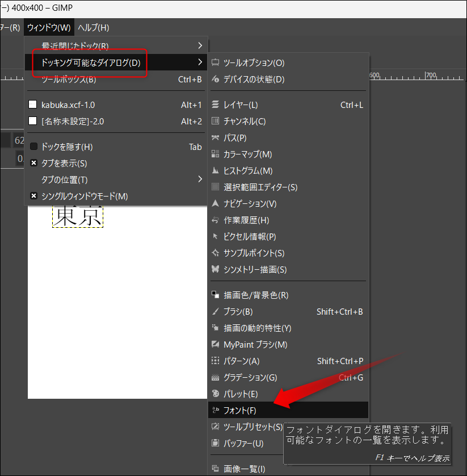Select 作業履歴(H) menu entry

point(288,220)
